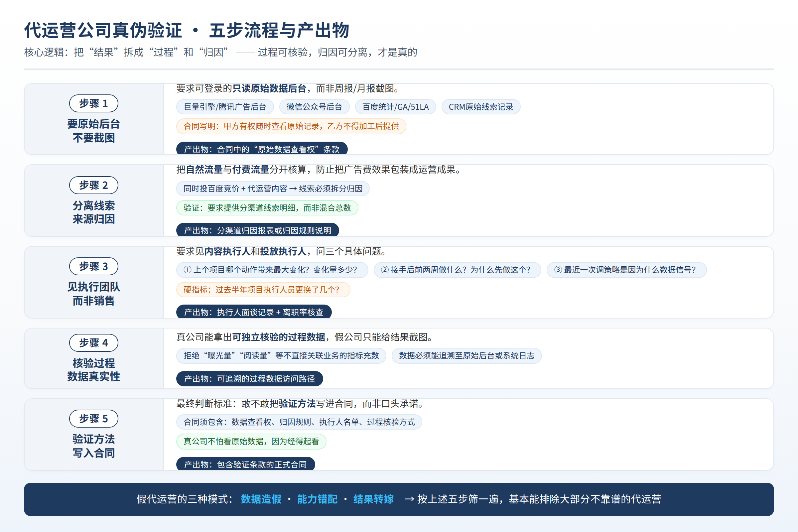Screen dimensions: 798x532
Task: Select question ③ 最近一次调策略
Action: point(626,270)
